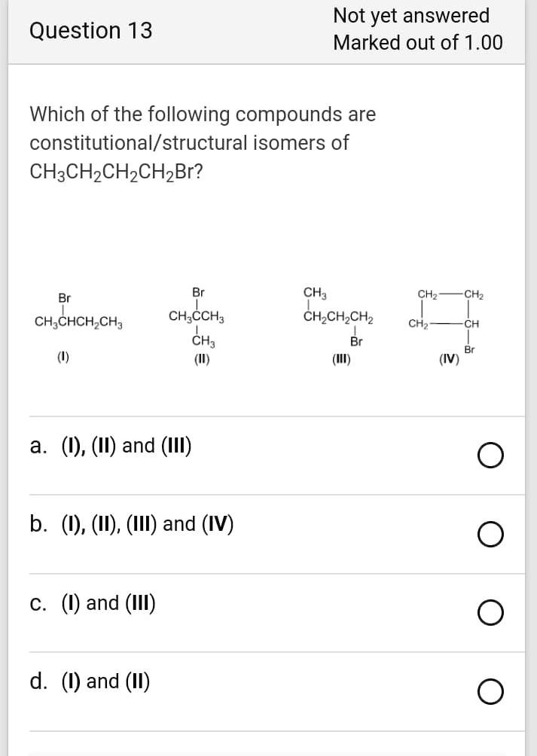The width and height of the screenshot is (537, 756).
Task: Click the Br atom in structure (I)
Action: point(63,297)
